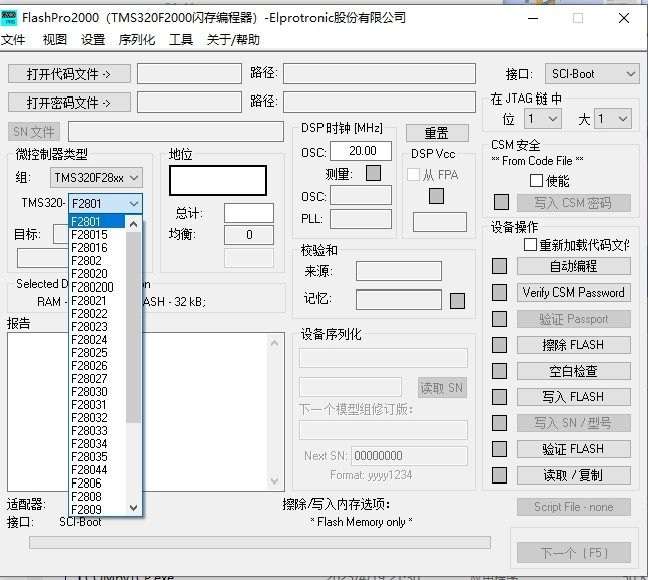
Task: Open the JTAG 位 dropdown
Action: click(x=543, y=119)
